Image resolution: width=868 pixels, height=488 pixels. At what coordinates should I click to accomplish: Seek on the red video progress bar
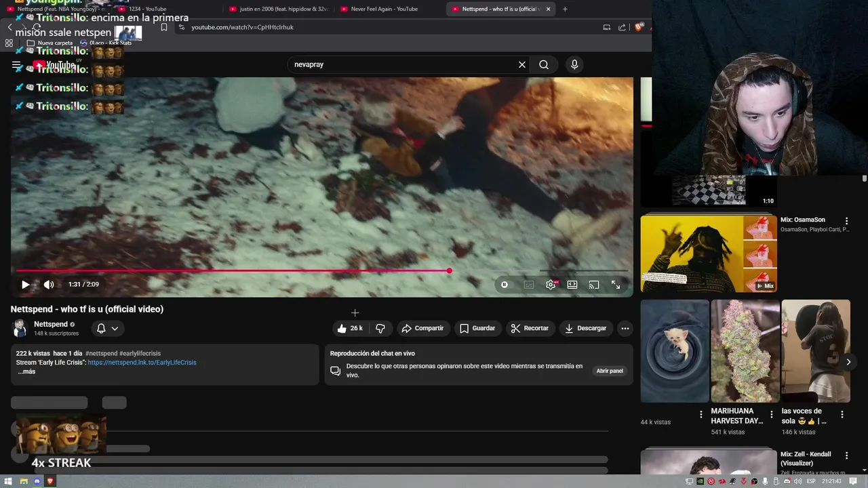coord(322,270)
